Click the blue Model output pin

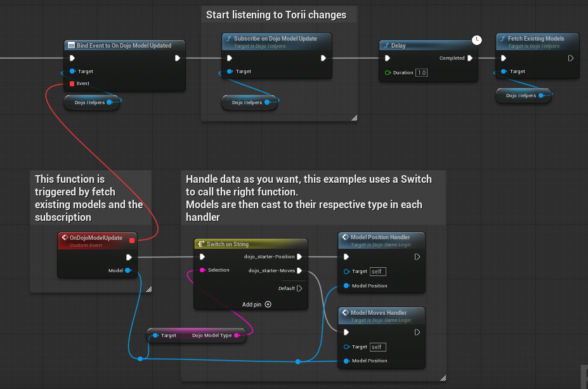(127, 270)
